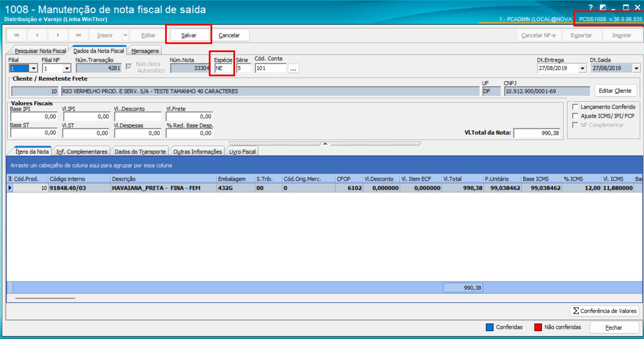Switch to Pesquisar Nota Fiscal tab
The image size is (644, 339).
[40, 51]
